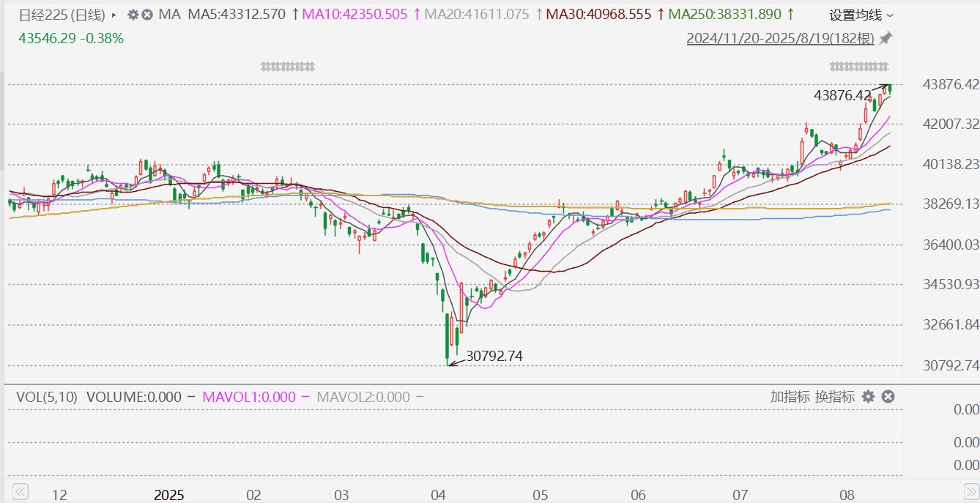
Task: Click the 02 month marker on time axis
Action: [x=253, y=495]
